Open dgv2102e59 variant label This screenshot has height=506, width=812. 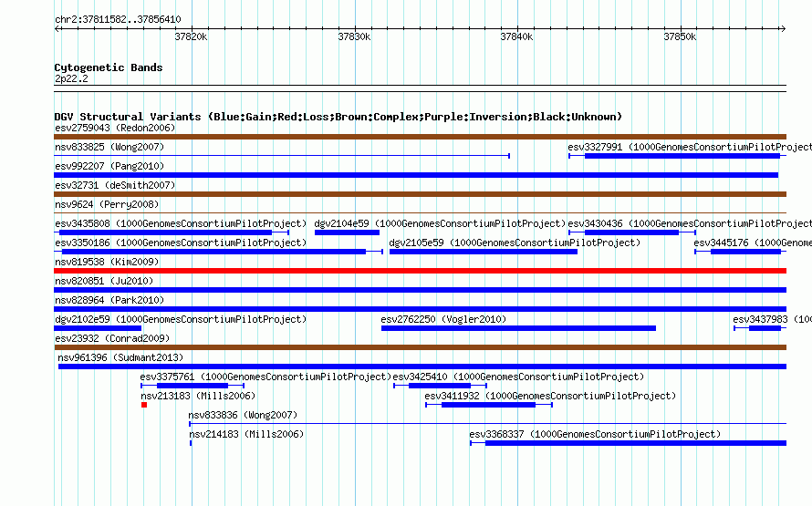(x=181, y=319)
